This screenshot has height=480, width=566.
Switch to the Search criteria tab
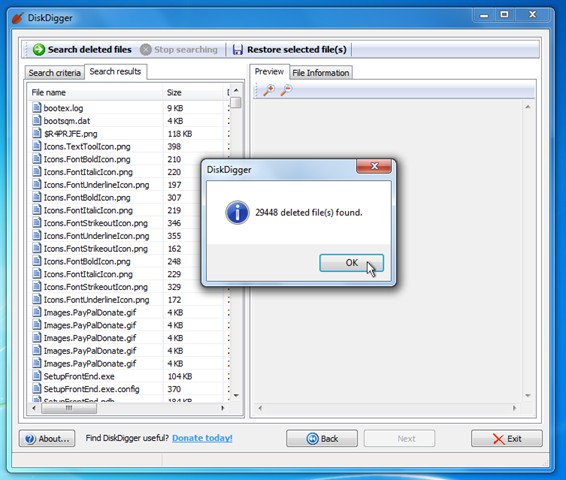pos(55,73)
